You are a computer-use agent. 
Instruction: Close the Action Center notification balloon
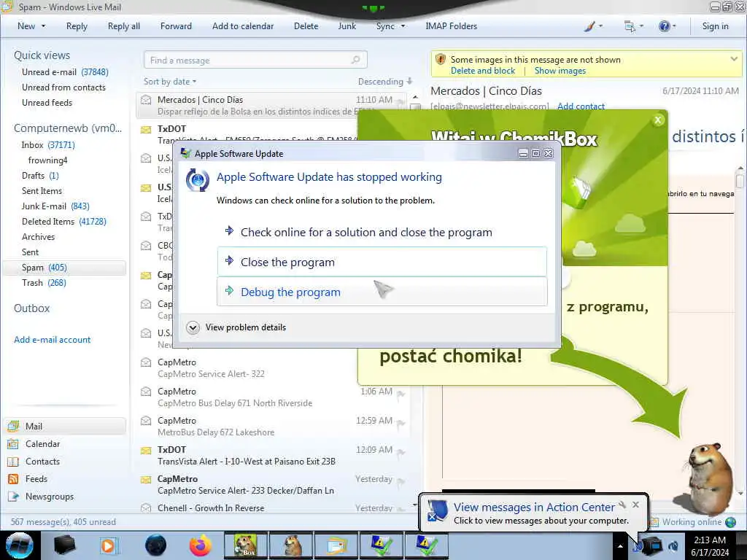pos(635,505)
